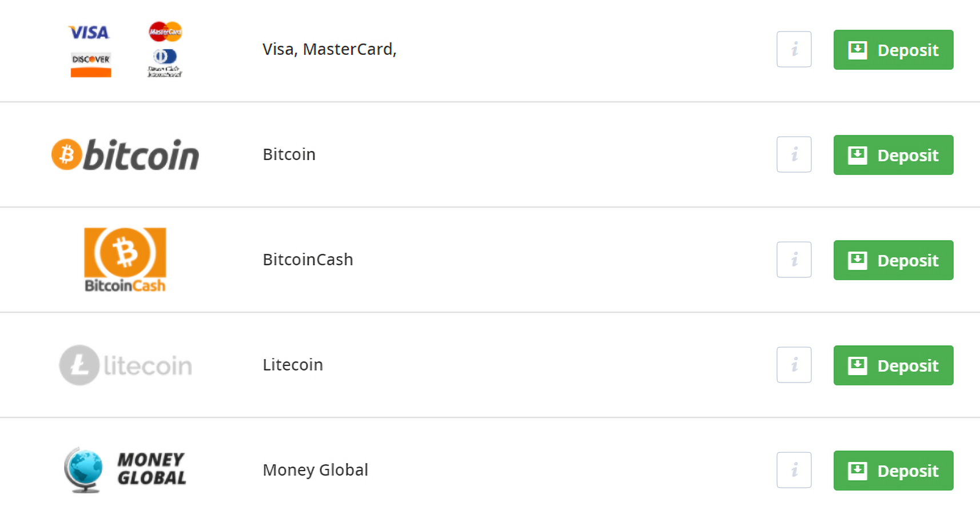Image resolution: width=980 pixels, height=518 pixels.
Task: Show info for BitcoinCash method
Action: coord(794,260)
